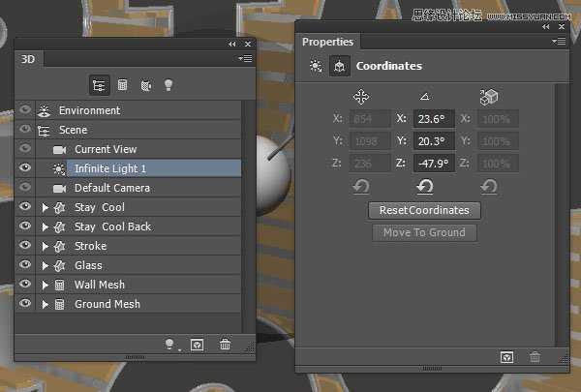The width and height of the screenshot is (581, 392).
Task: Select the Coordinates properties icon
Action: click(x=340, y=67)
